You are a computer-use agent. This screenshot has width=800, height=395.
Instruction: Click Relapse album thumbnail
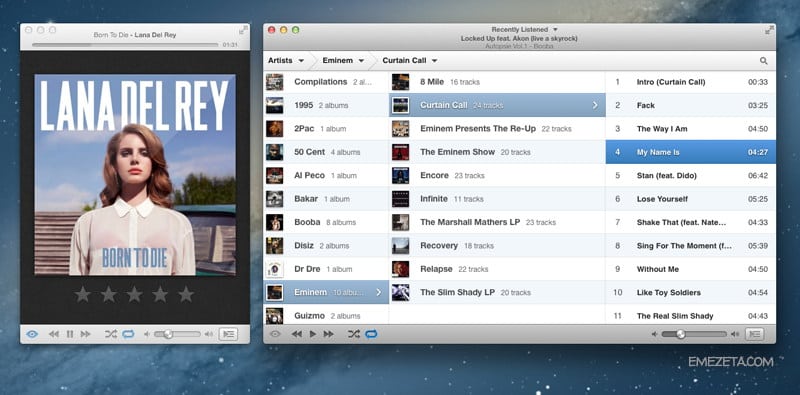(401, 269)
